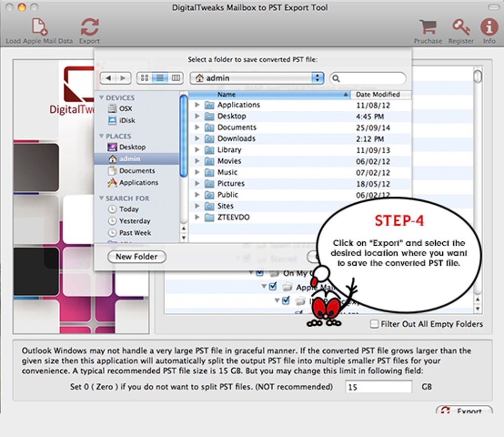Click the PST split size GB field

[x=378, y=387]
